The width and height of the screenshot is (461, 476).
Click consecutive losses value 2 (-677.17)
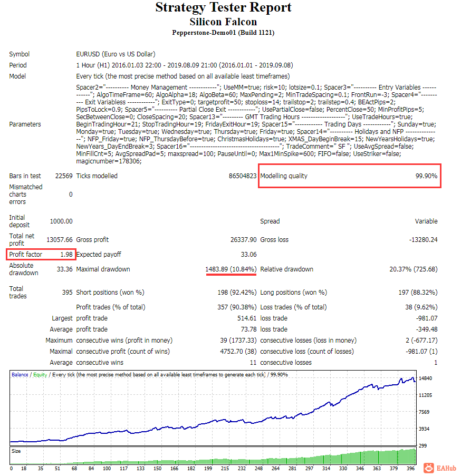pos(421,341)
